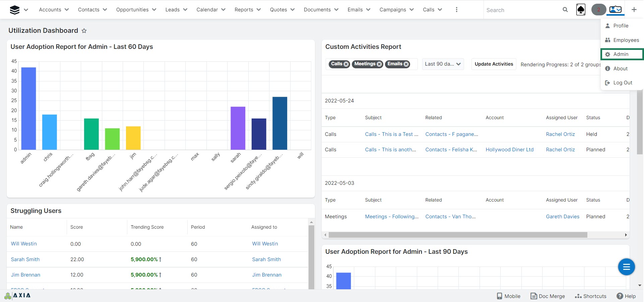644x302 pixels.
Task: Click the plus quick create icon
Action: click(x=634, y=10)
